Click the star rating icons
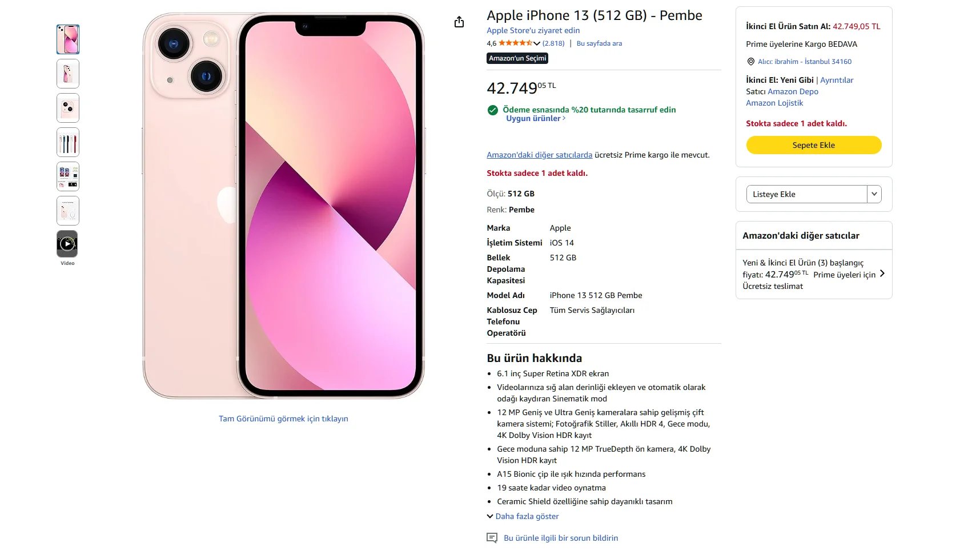980x551 pixels. 515,43
